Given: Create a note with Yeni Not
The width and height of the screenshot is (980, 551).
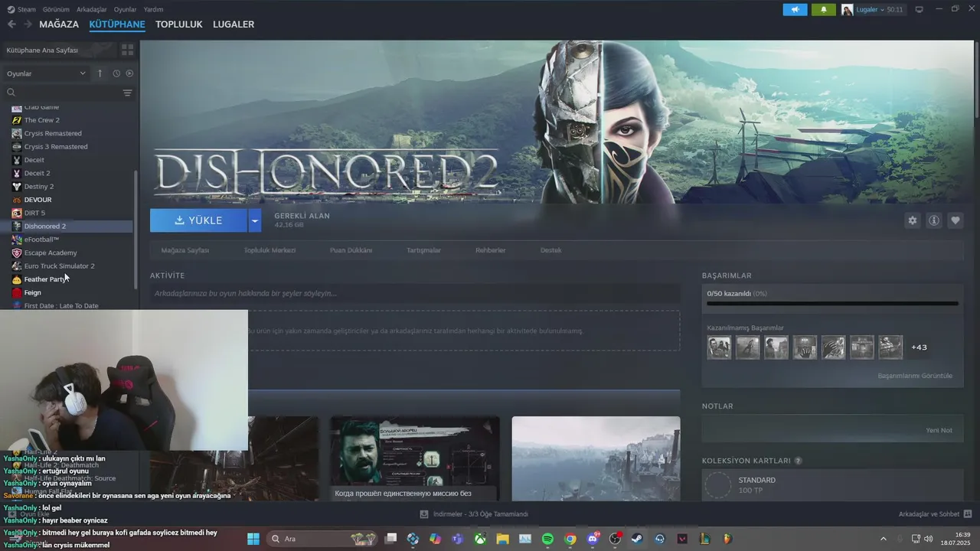Looking at the screenshot, I should pyautogui.click(x=939, y=430).
